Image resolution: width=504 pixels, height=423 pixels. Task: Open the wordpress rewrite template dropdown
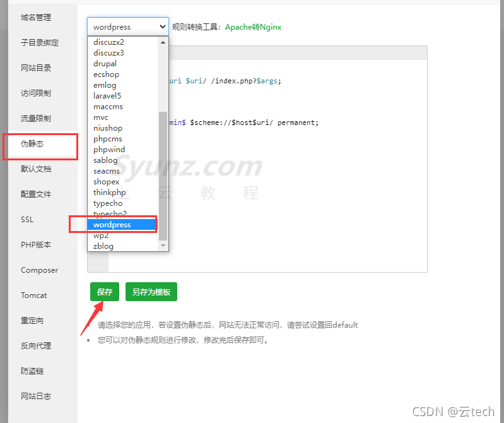[128, 27]
